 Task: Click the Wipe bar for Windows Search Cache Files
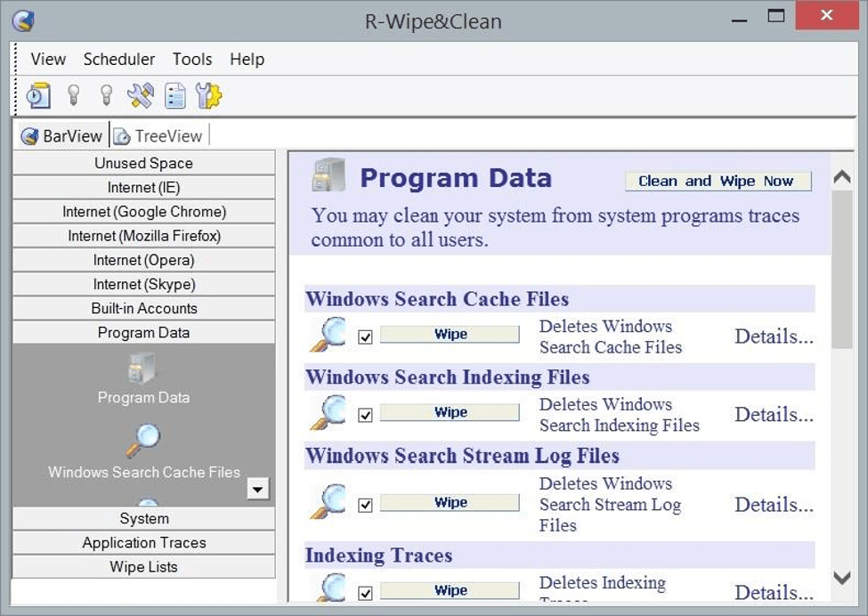(450, 335)
